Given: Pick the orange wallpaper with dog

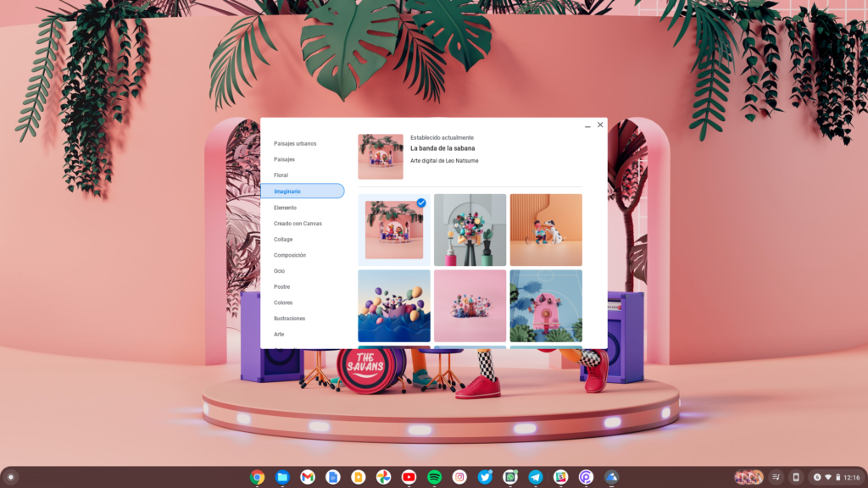Looking at the screenshot, I should tap(546, 230).
